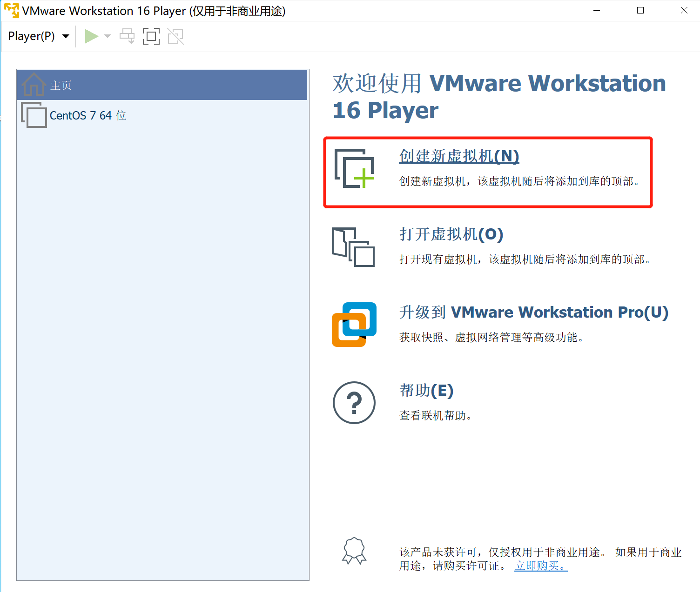Click the 创建新虚拟机(N) link

459,156
